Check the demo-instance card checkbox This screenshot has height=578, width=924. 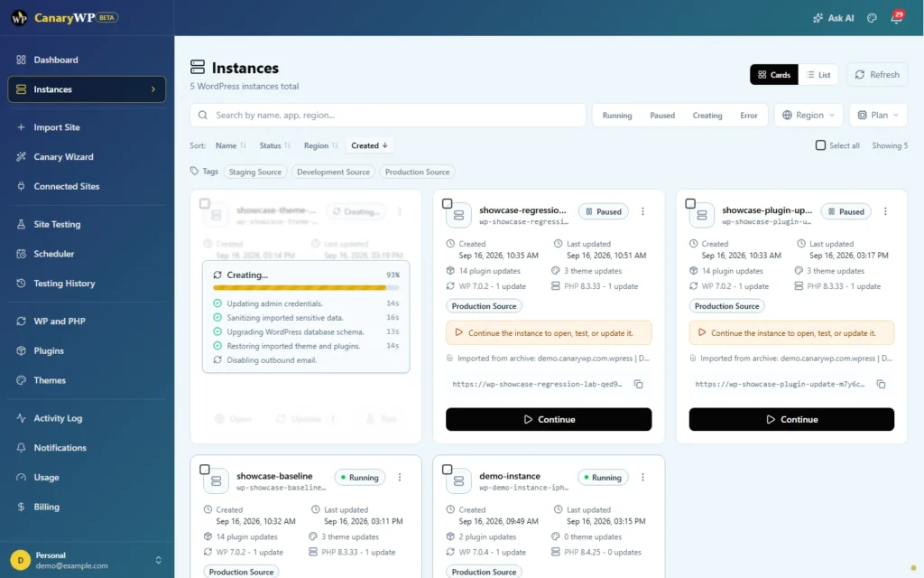pos(448,470)
